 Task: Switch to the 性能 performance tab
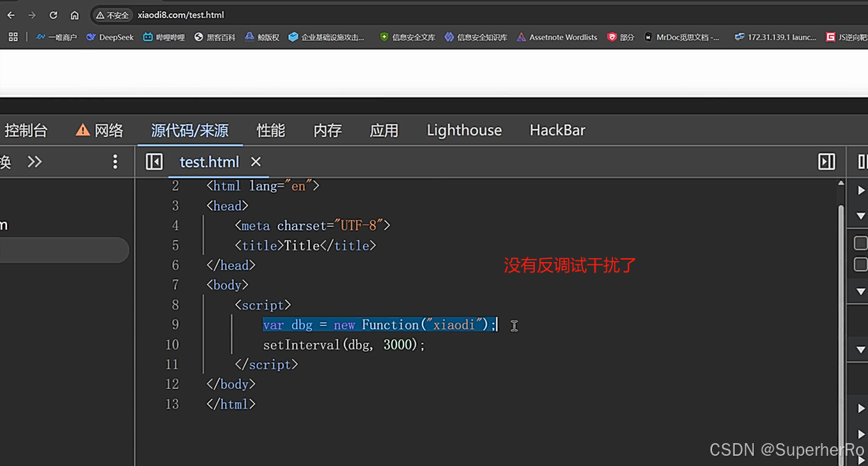click(x=271, y=131)
